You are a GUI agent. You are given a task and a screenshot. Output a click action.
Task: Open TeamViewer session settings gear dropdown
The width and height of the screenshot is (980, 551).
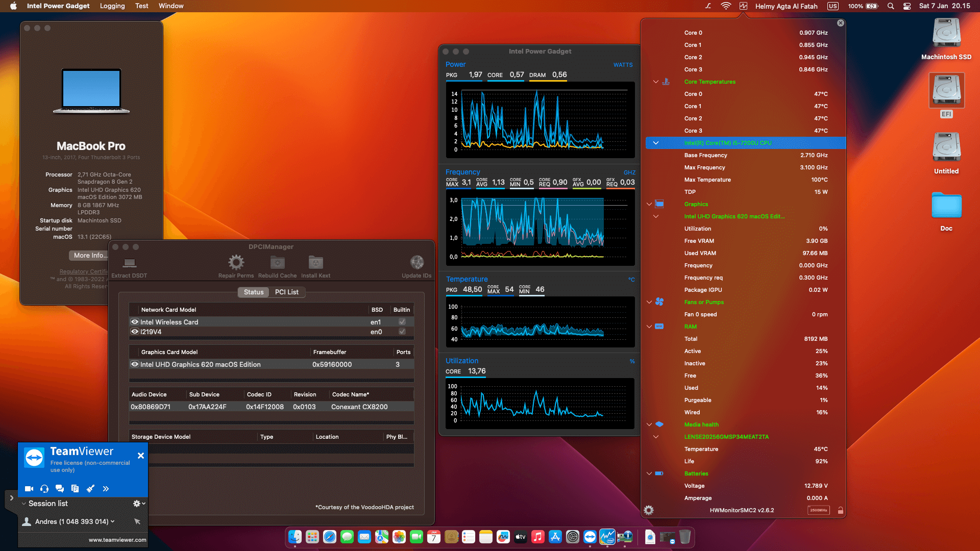click(139, 504)
